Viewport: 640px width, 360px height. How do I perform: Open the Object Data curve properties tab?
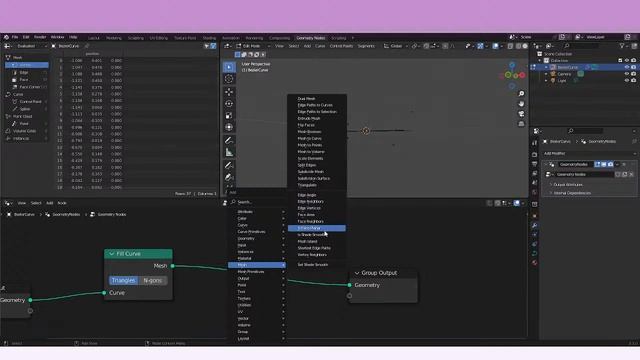[x=535, y=253]
